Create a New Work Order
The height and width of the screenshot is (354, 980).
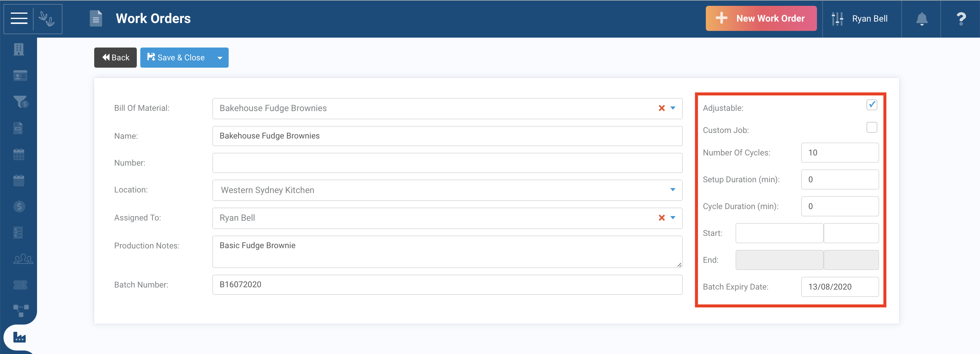(x=761, y=18)
